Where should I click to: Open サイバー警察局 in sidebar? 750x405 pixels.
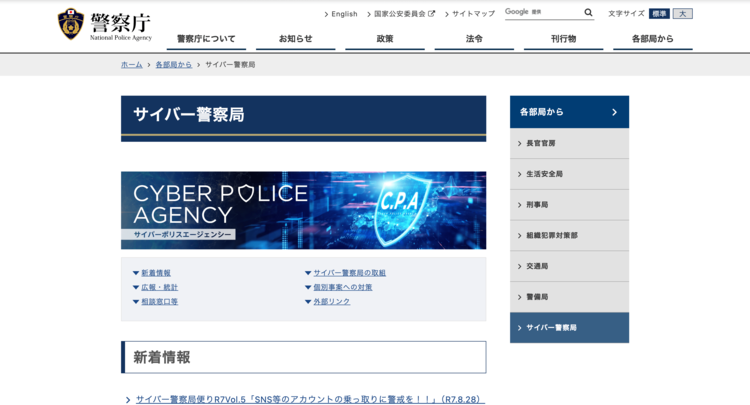[569, 328]
